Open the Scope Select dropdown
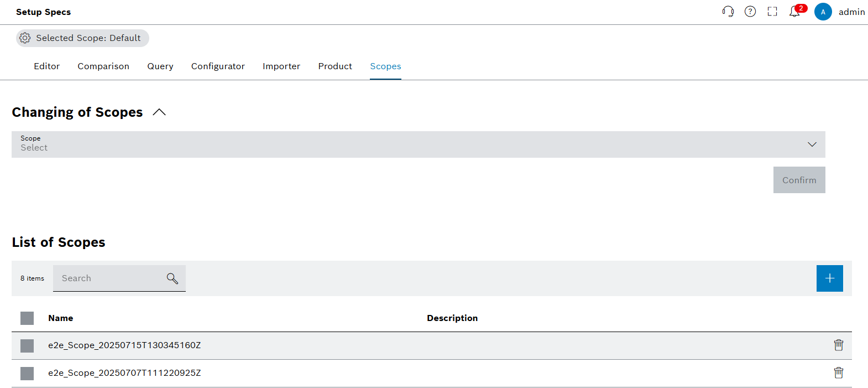The height and width of the screenshot is (388, 868). tap(419, 144)
